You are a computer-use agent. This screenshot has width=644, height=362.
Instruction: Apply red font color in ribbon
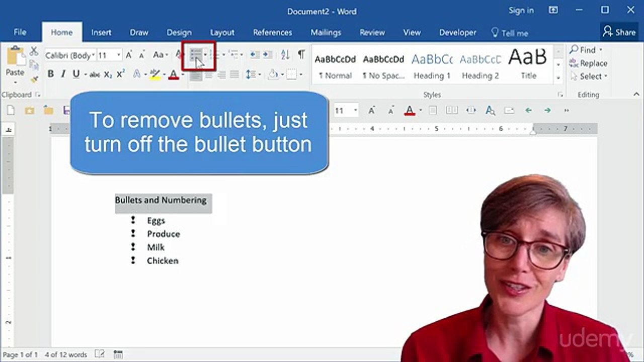[174, 74]
